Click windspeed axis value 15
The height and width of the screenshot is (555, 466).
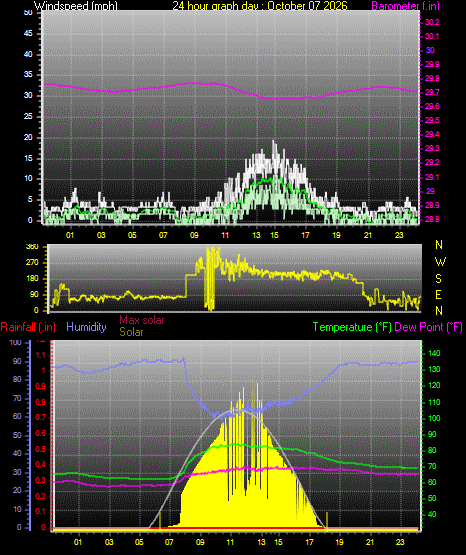[28, 158]
